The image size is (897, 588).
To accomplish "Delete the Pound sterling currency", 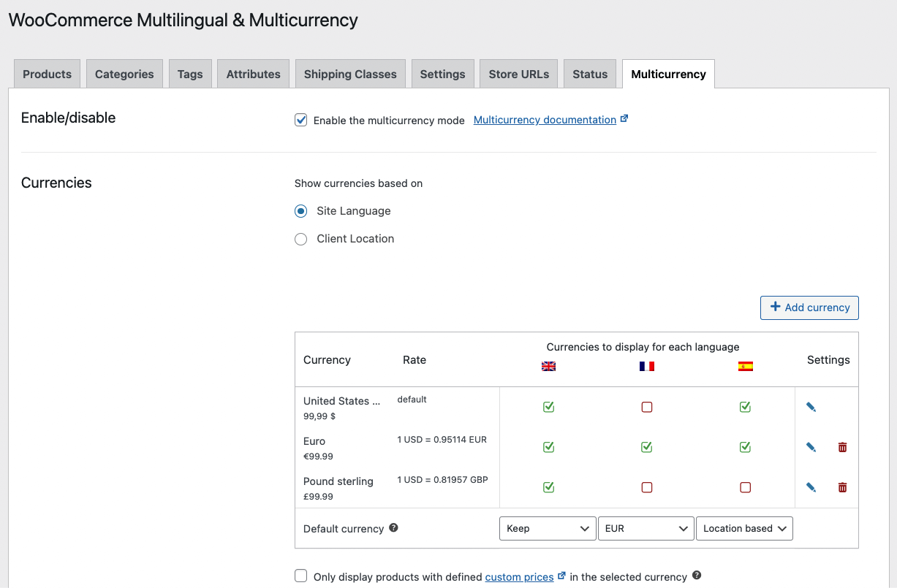I will (x=842, y=487).
